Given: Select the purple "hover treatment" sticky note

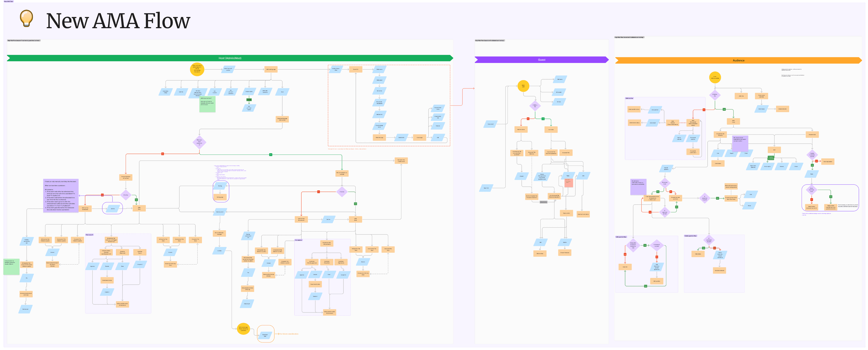Looking at the screenshot, I should [740, 144].
